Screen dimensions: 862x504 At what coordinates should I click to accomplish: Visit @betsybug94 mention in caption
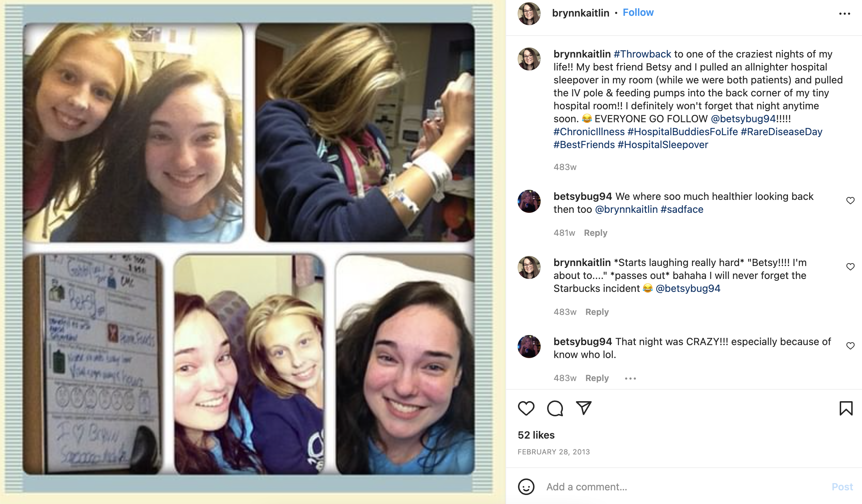[x=743, y=119]
